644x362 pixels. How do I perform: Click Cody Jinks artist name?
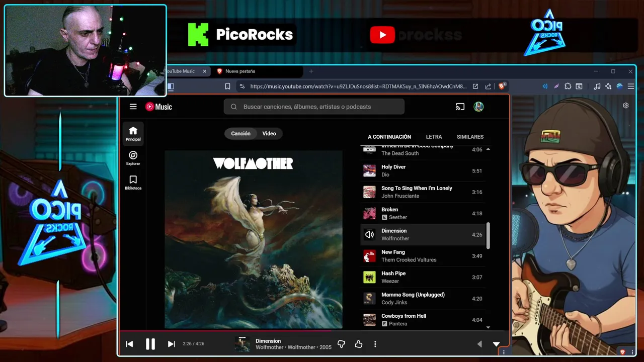394,302
